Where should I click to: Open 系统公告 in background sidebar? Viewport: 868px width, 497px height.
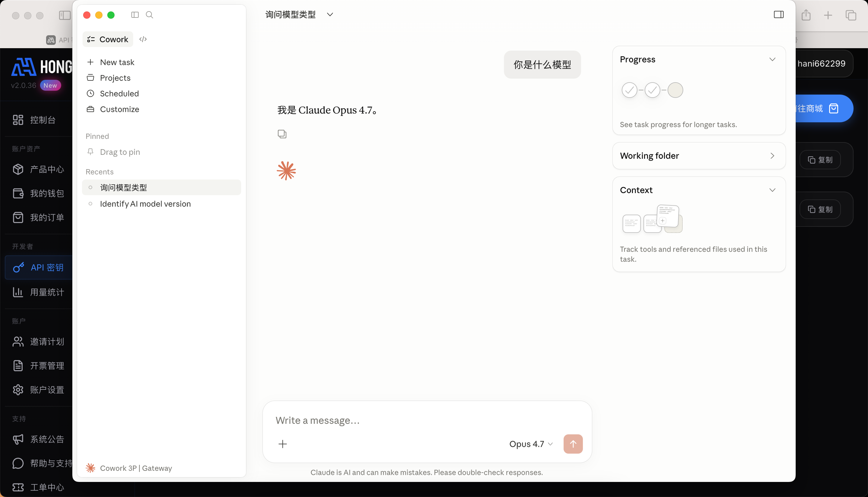38,439
